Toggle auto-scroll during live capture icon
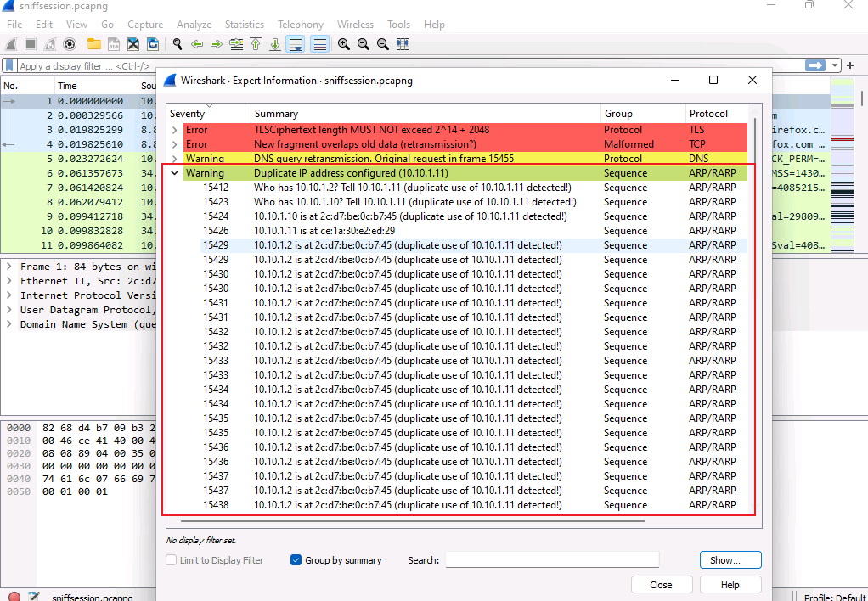 coord(296,44)
